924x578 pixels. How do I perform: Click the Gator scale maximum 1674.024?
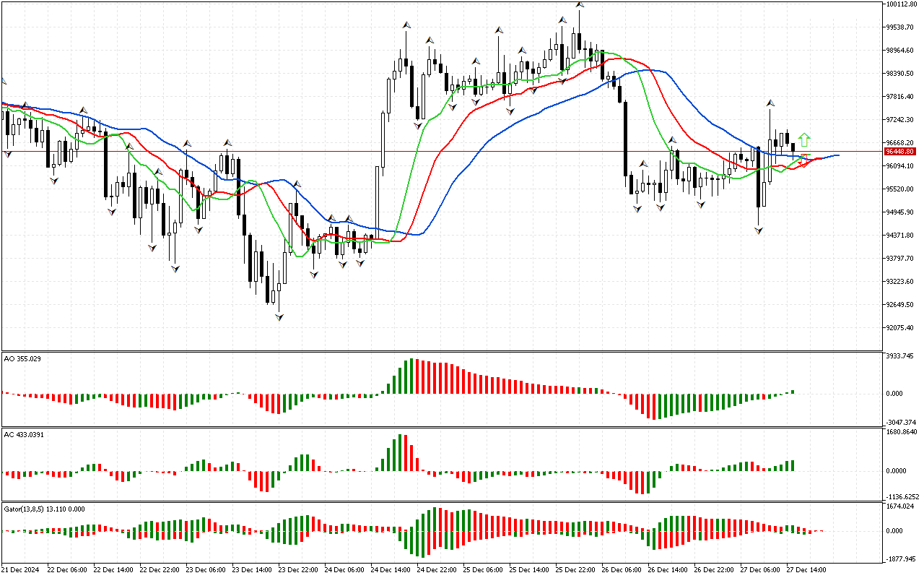click(900, 507)
